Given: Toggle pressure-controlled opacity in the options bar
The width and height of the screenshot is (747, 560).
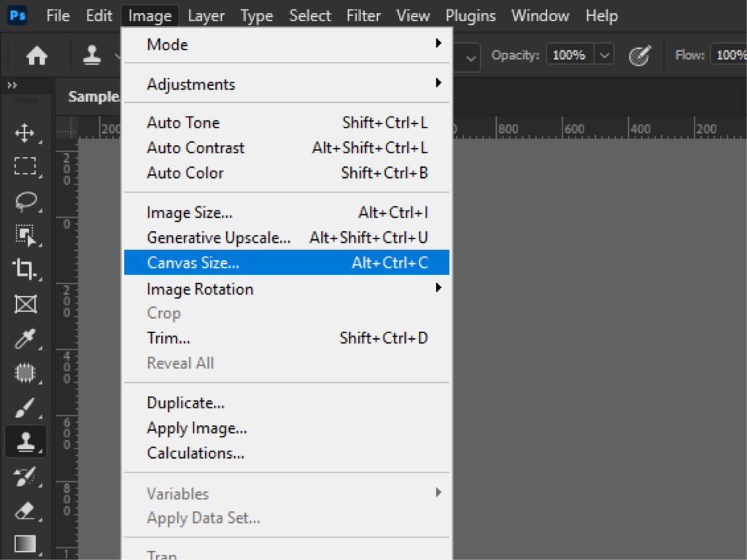Looking at the screenshot, I should coord(639,55).
